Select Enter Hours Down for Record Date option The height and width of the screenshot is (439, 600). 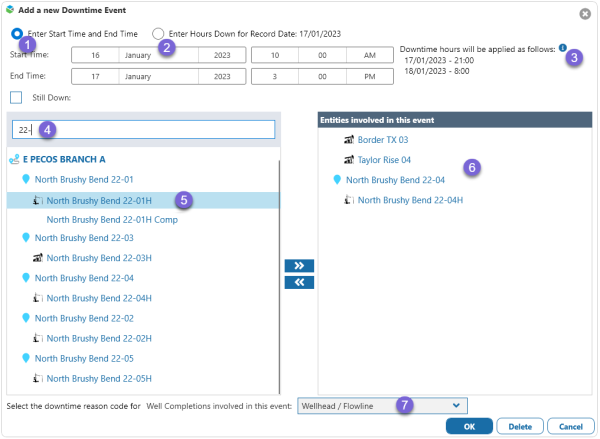pyautogui.click(x=159, y=34)
